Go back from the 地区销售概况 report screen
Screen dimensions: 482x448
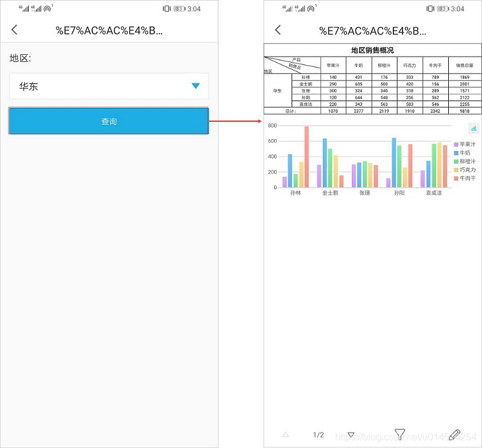tap(278, 30)
